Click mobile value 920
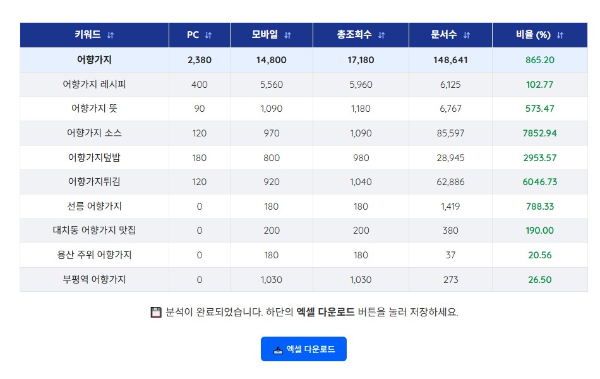The height and width of the screenshot is (379, 600). point(271,182)
